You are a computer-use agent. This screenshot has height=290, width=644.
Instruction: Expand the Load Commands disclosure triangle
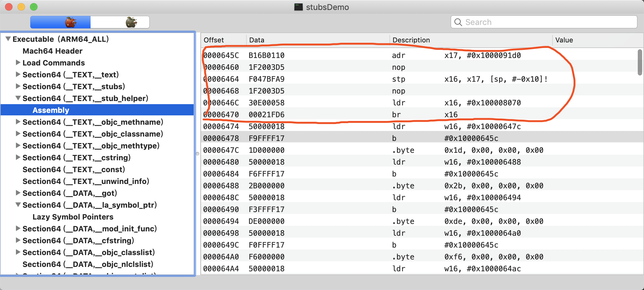tap(18, 63)
